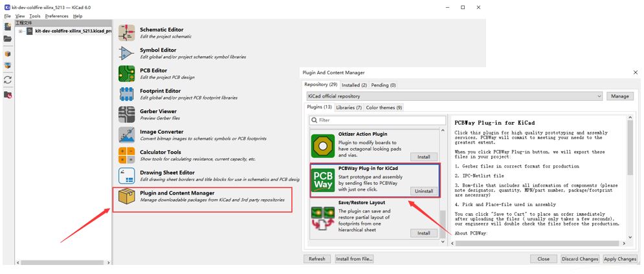
Task: Expand the kit-dev-coldfire project tree node
Action: click(x=21, y=31)
